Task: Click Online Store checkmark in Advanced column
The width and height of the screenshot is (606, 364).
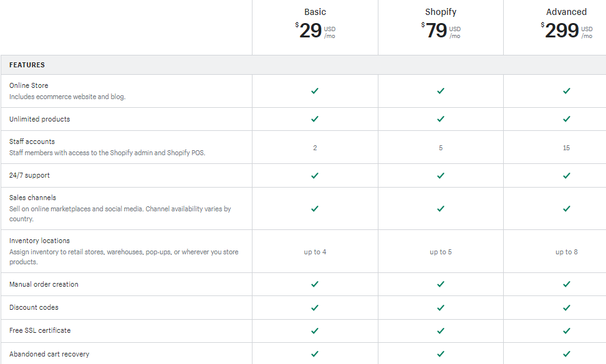Action: coord(567,91)
